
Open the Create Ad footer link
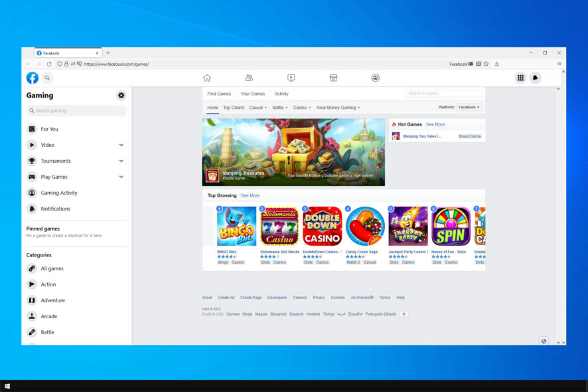(x=226, y=298)
